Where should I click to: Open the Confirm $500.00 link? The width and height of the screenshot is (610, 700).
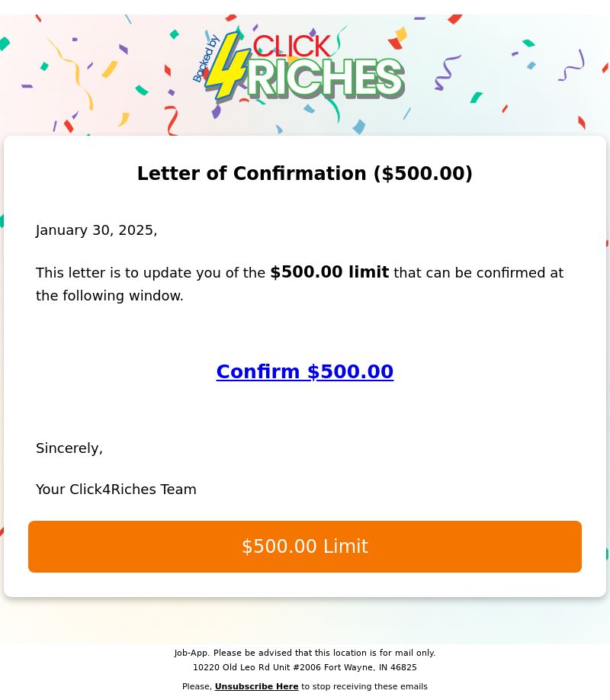coord(305,371)
